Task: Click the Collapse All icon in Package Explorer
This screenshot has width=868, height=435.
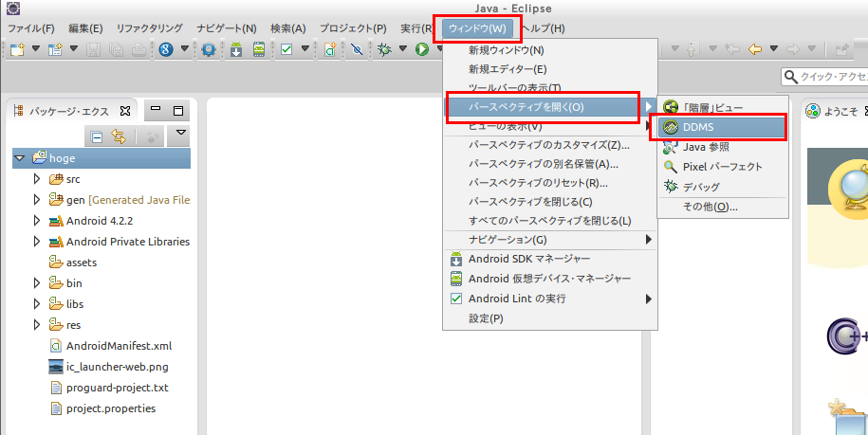Action: tap(97, 136)
